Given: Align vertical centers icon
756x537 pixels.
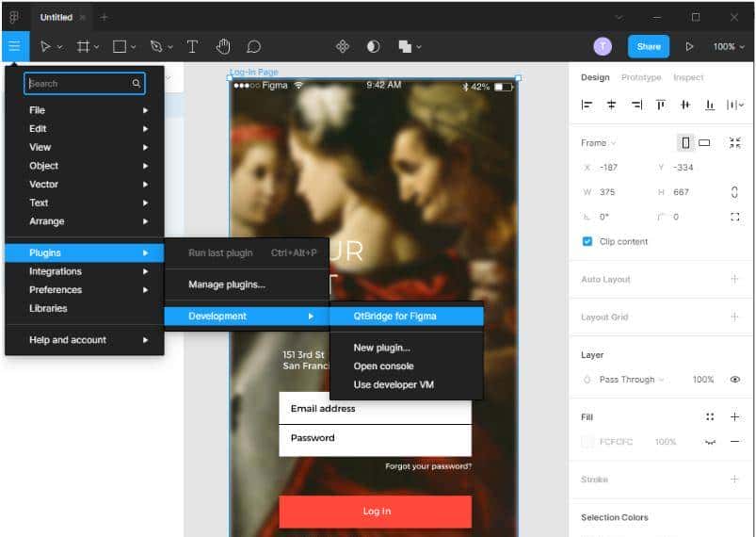Looking at the screenshot, I should point(685,105).
